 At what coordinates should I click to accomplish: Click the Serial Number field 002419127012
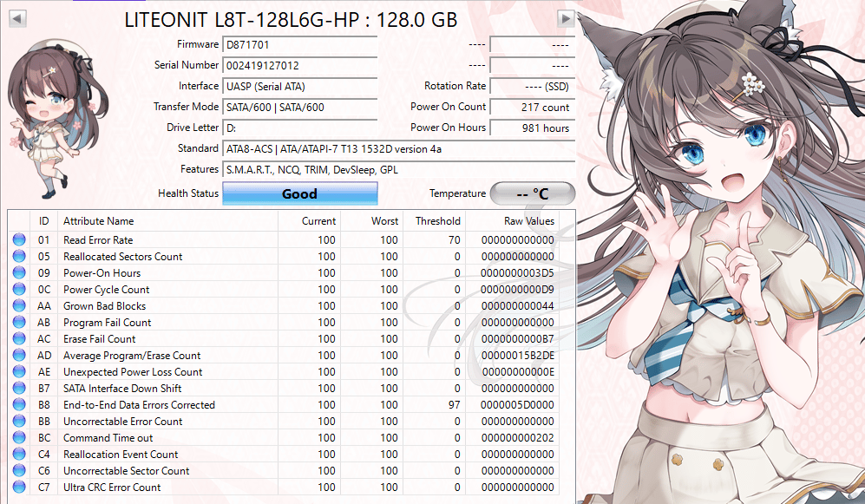click(x=299, y=66)
